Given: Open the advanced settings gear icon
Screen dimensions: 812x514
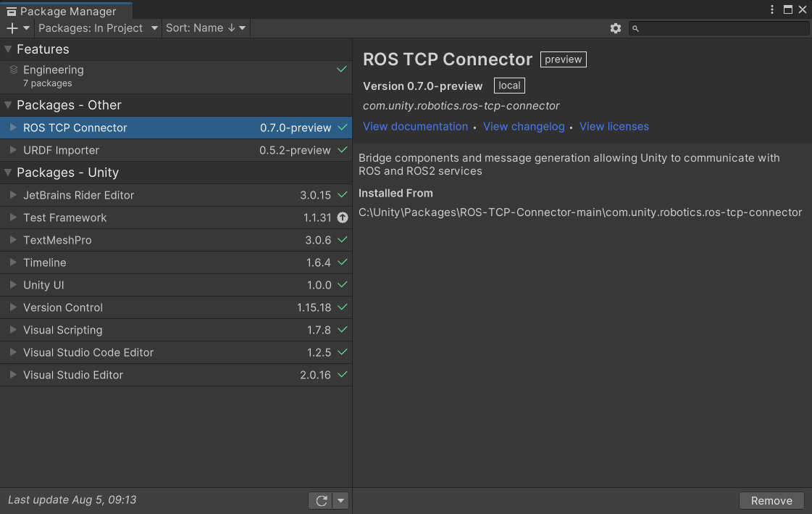Looking at the screenshot, I should click(615, 28).
